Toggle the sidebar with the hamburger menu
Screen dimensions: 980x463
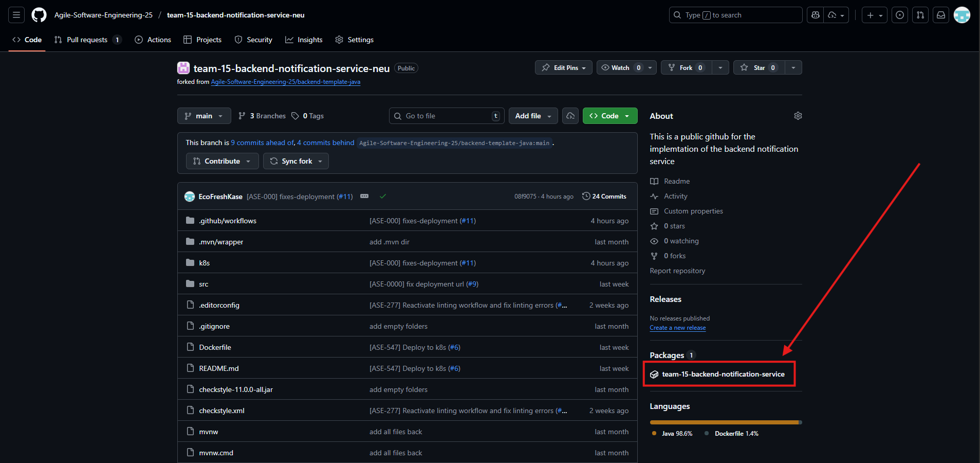point(16,15)
